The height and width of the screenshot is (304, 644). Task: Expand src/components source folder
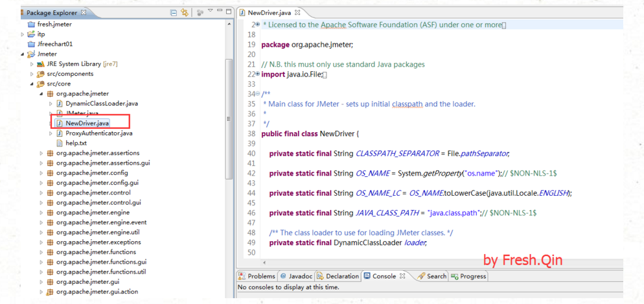(x=32, y=74)
